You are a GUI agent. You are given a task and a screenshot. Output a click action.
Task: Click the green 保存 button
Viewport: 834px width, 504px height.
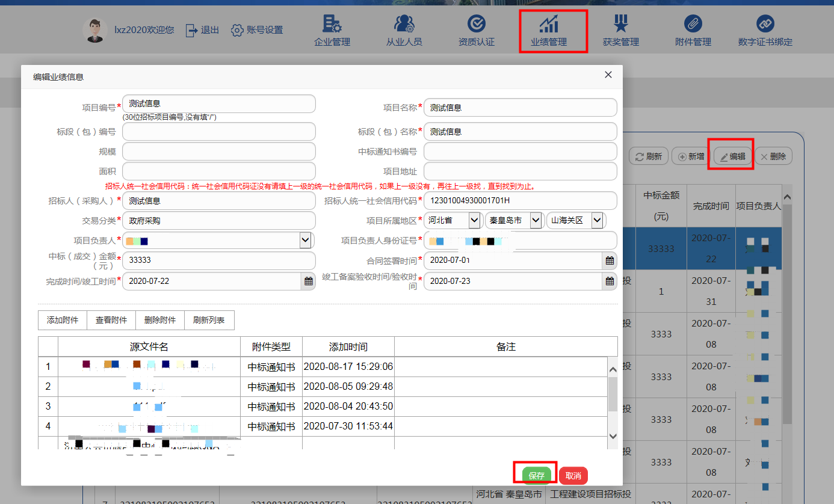[536, 476]
